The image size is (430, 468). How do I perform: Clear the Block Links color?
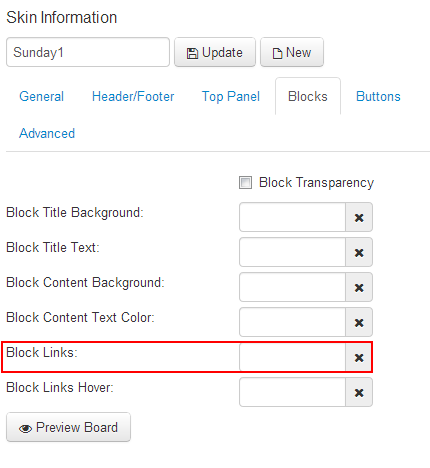359,357
